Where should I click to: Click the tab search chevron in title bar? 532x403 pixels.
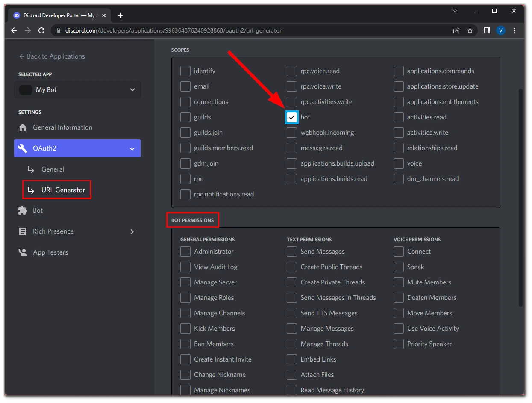(455, 11)
